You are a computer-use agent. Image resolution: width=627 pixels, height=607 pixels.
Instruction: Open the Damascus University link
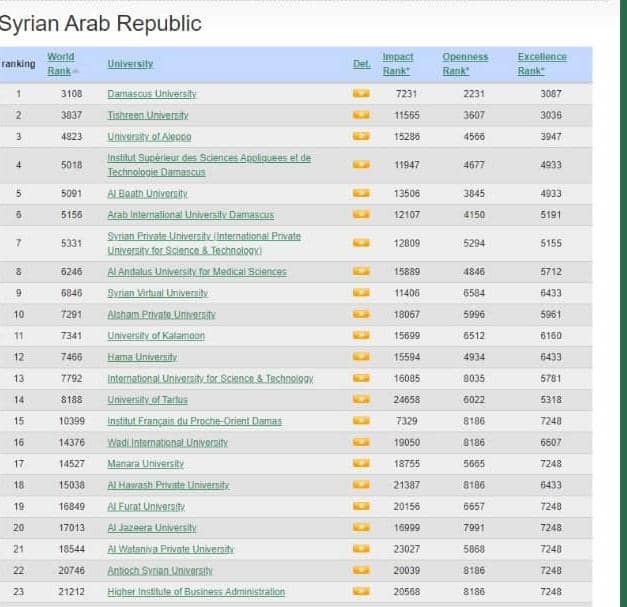[x=152, y=94]
